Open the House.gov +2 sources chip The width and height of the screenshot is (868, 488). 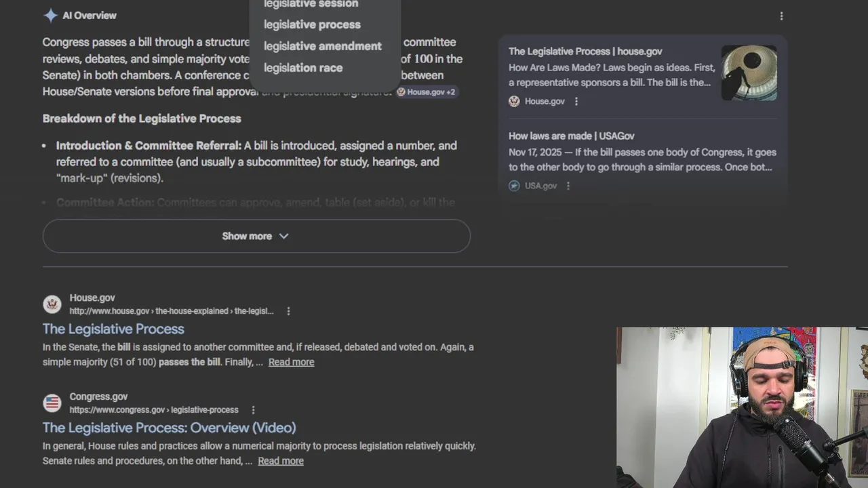pyautogui.click(x=427, y=91)
